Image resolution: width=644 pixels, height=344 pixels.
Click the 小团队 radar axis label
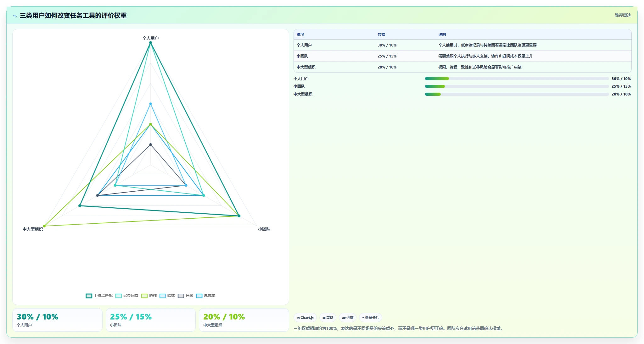[x=264, y=229]
